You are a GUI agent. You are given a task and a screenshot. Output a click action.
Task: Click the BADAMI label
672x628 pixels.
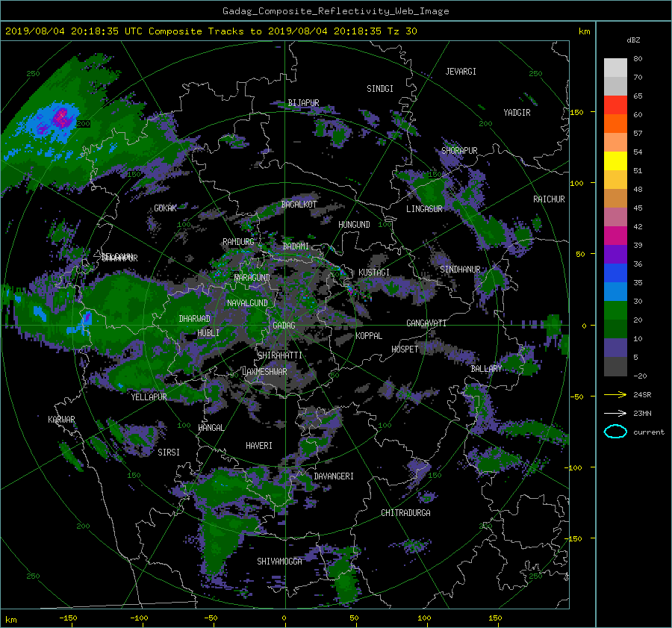[296, 246]
